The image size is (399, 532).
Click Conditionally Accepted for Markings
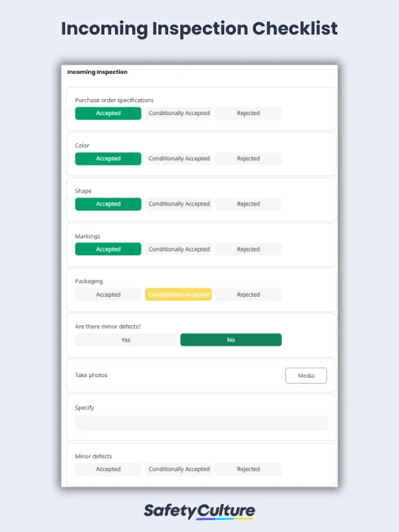(x=178, y=249)
